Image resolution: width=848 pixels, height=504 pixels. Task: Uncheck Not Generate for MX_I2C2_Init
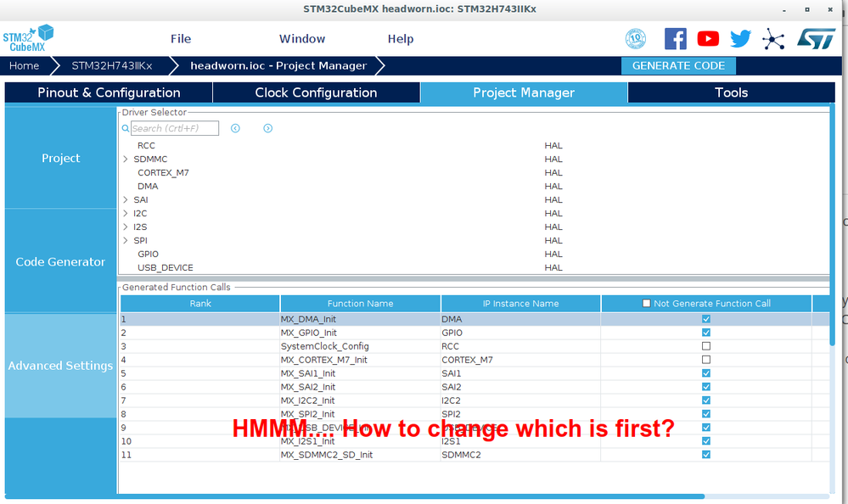706,400
